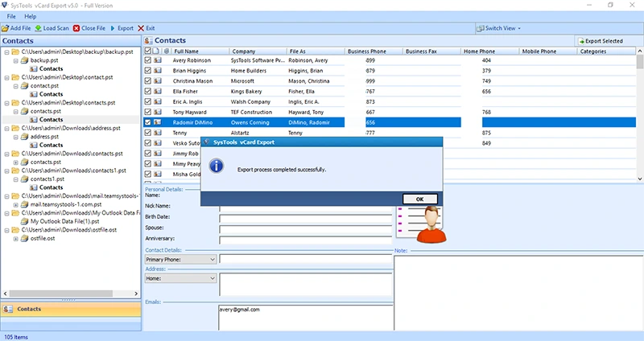Click the Birth Date input field

tap(306, 218)
